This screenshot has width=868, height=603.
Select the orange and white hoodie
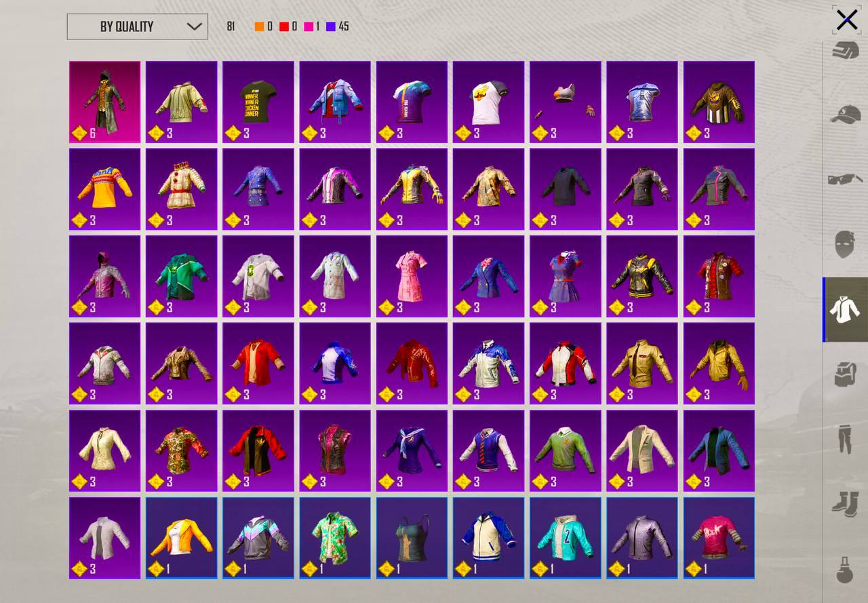[182, 538]
